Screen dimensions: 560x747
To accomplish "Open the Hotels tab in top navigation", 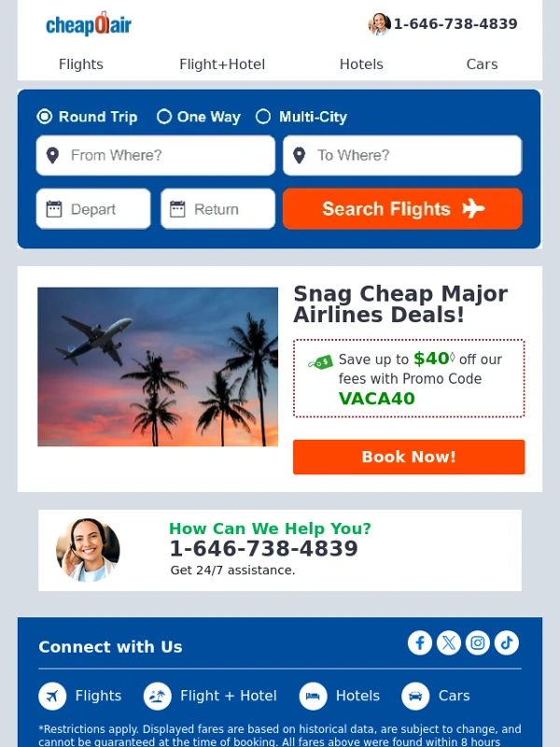I will (361, 64).
